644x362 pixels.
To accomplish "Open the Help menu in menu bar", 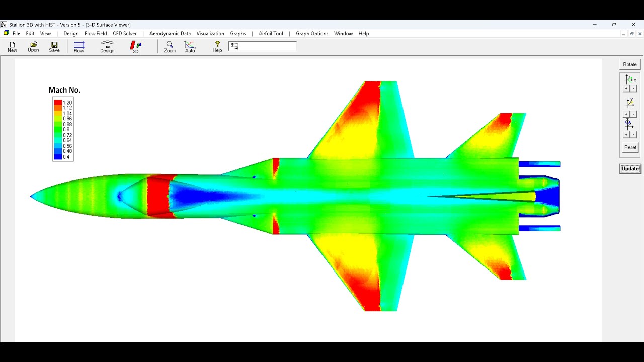I will tap(364, 34).
